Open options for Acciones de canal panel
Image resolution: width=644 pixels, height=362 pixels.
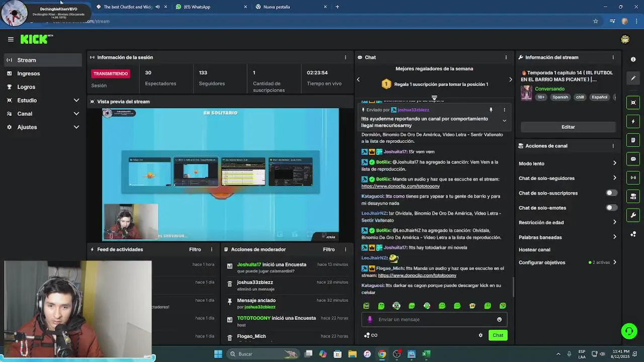pos(613,146)
